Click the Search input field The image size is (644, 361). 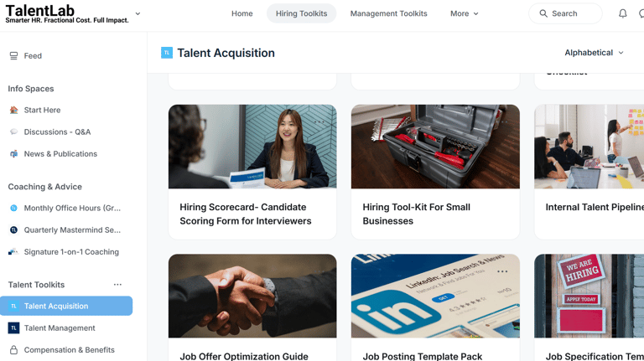565,13
